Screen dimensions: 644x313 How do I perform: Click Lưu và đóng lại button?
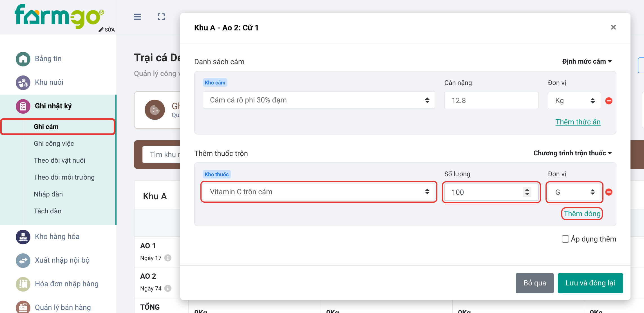pyautogui.click(x=590, y=283)
